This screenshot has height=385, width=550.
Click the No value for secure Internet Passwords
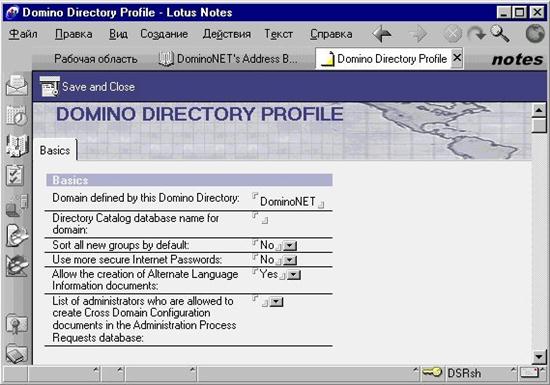[x=267, y=259]
